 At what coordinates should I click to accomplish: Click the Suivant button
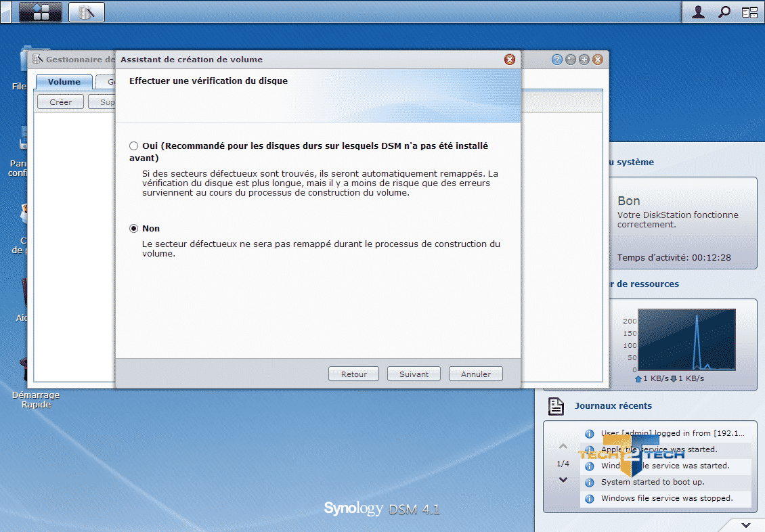point(414,374)
